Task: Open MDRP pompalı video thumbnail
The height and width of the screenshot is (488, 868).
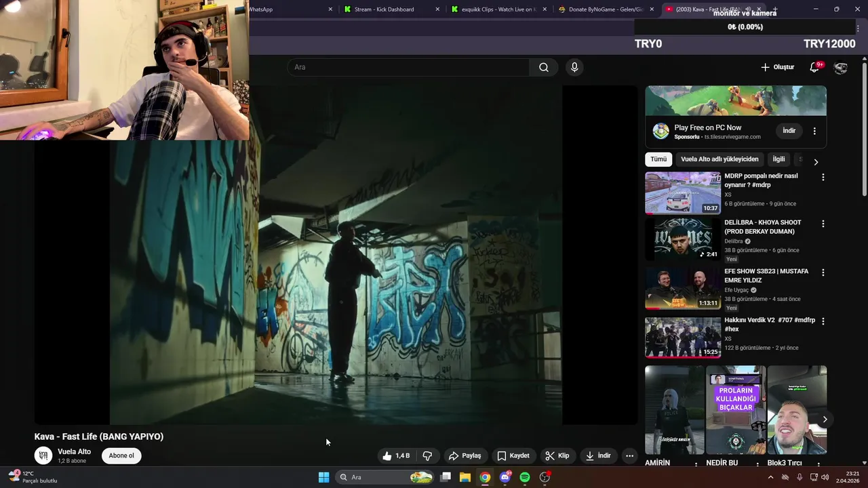Action: [x=683, y=193]
